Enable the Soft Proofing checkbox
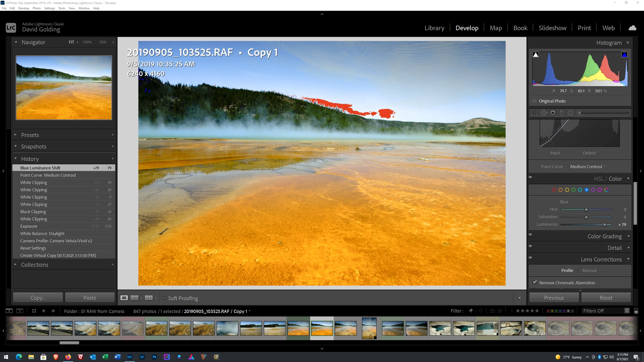This screenshot has width=644, height=362. coord(165,298)
